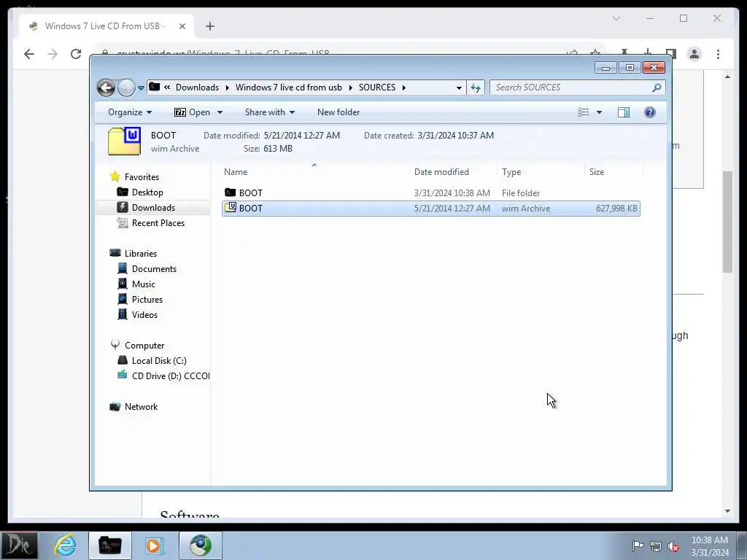Open Windows Media Player from taskbar

coord(154,545)
